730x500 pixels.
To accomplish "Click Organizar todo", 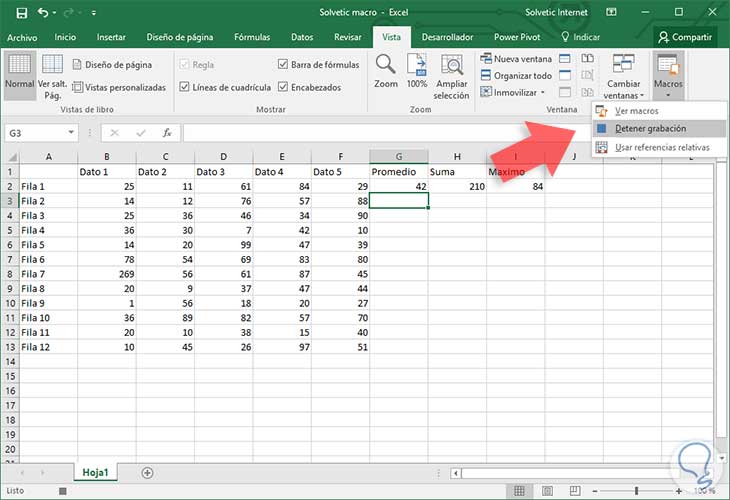I will (516, 75).
